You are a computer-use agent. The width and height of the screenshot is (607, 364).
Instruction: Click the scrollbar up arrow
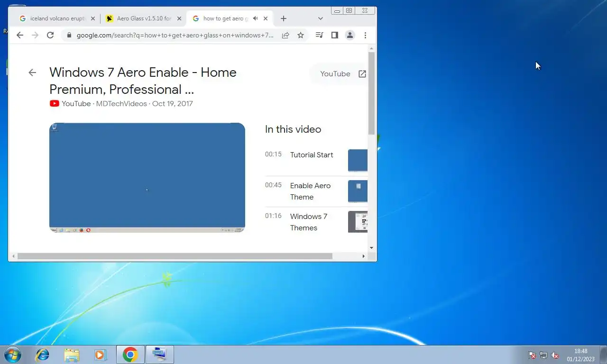click(x=372, y=48)
